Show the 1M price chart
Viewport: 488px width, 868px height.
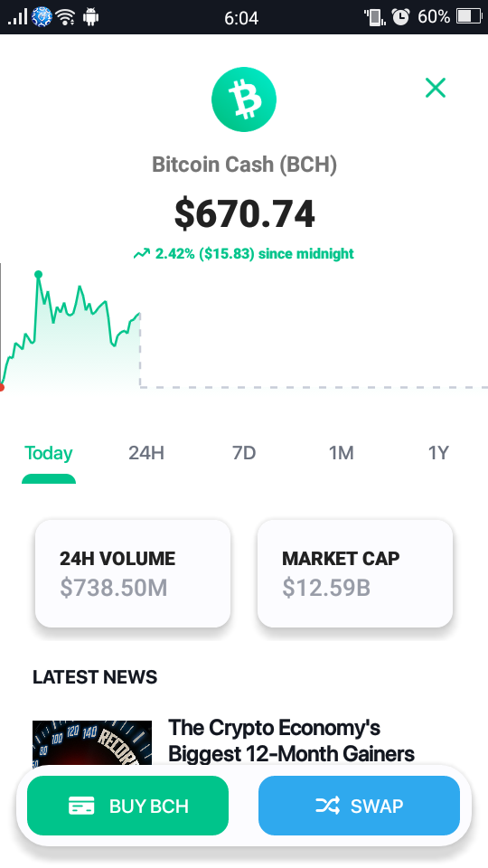(x=342, y=453)
